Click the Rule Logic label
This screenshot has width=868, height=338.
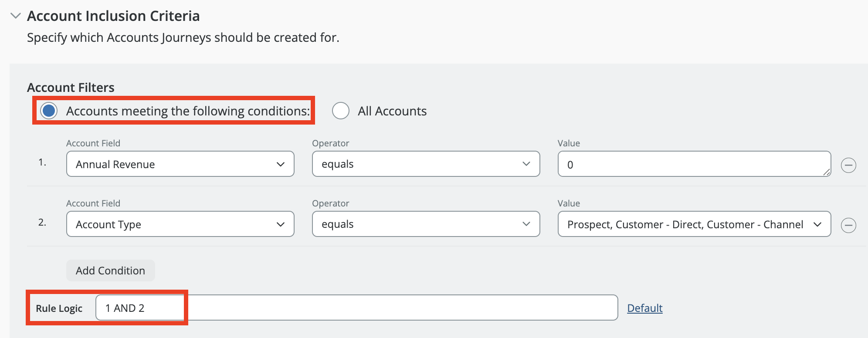(59, 308)
